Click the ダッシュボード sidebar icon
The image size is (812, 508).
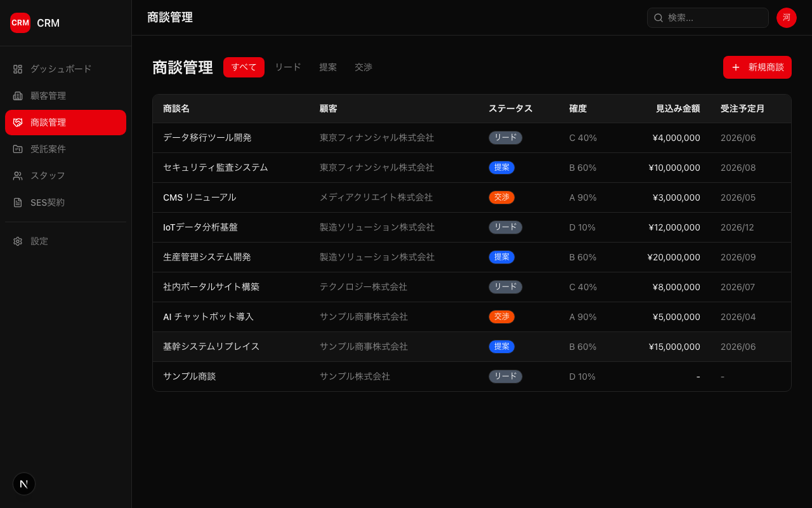[x=18, y=69]
